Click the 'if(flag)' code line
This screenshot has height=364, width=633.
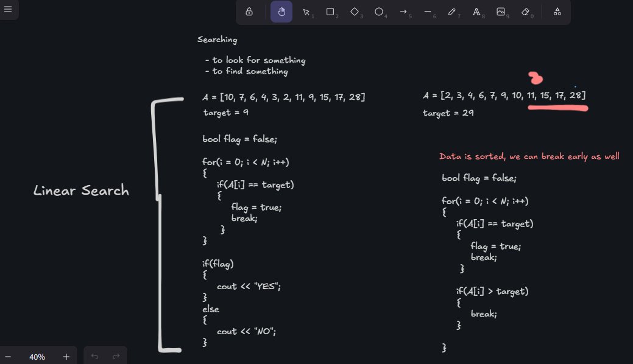coord(218,264)
